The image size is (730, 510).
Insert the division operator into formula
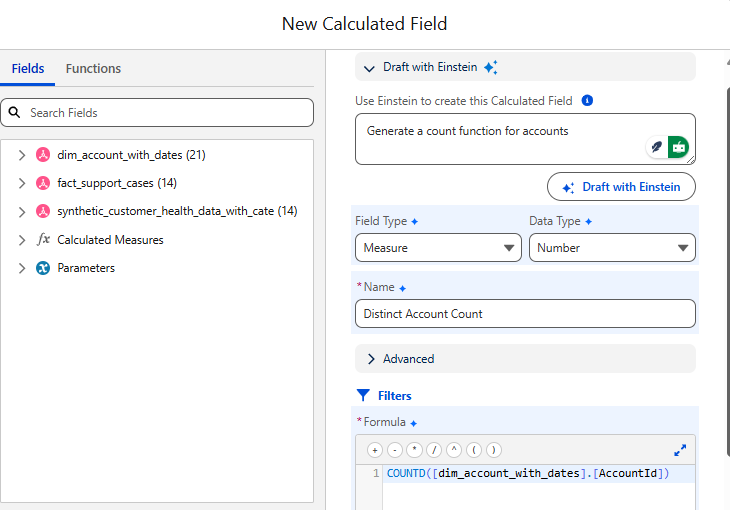click(x=434, y=450)
